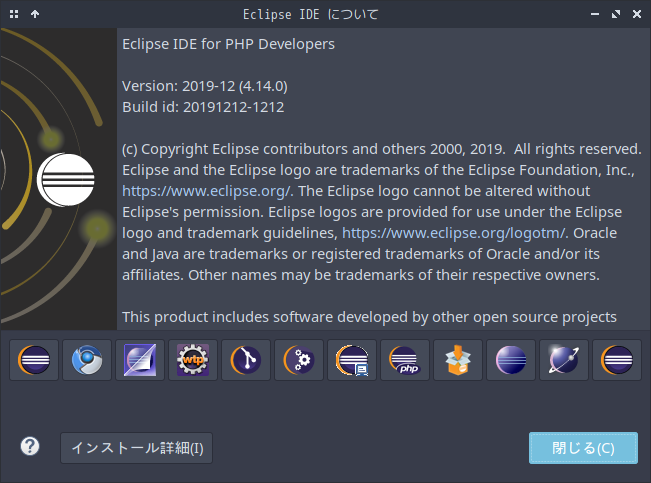Screen dimensions: 651x483
Task: Open the orbiting planet feature icon
Action: (x=564, y=360)
